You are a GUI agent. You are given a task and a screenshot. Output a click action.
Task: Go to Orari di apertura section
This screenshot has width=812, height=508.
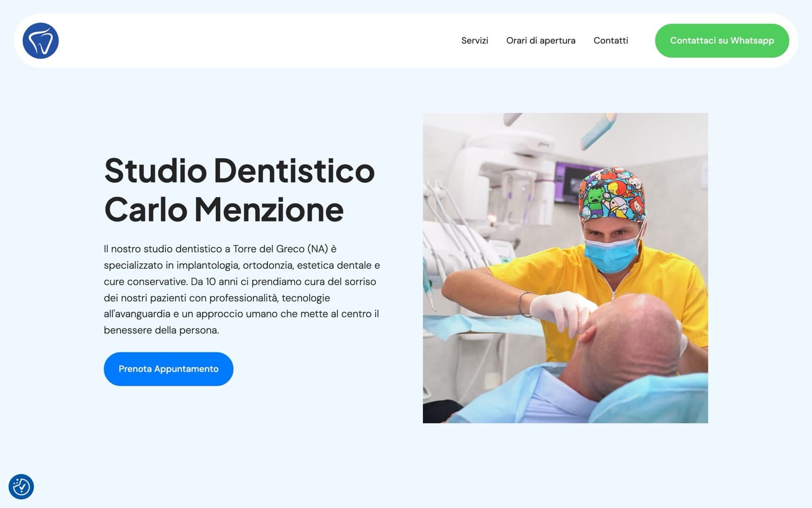point(540,41)
